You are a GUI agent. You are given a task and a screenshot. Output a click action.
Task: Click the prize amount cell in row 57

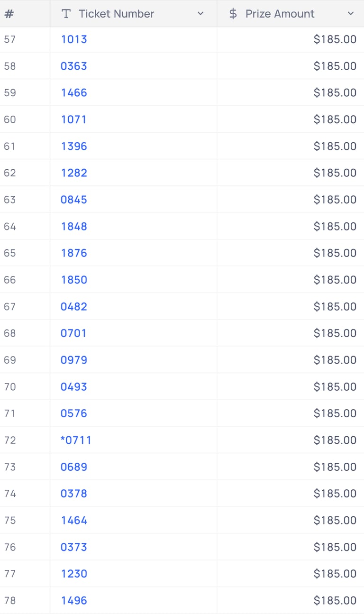pos(290,39)
